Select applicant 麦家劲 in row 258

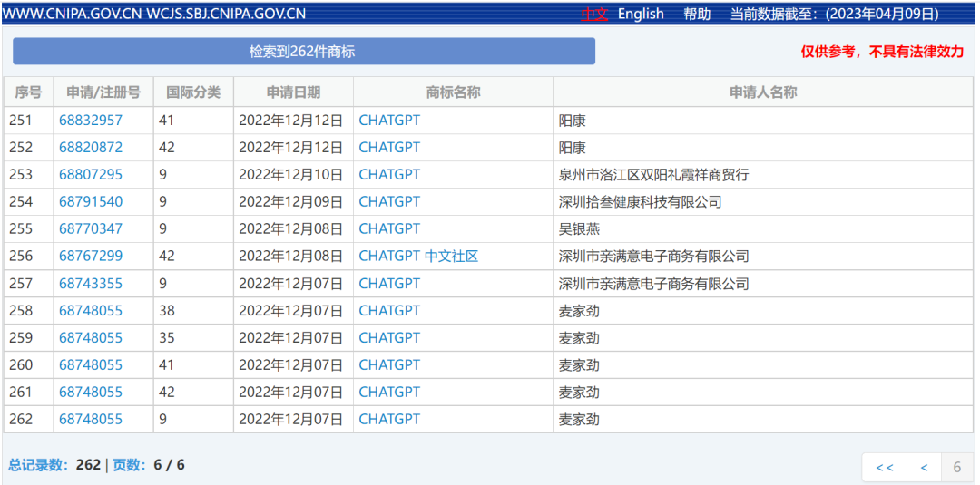(x=579, y=310)
